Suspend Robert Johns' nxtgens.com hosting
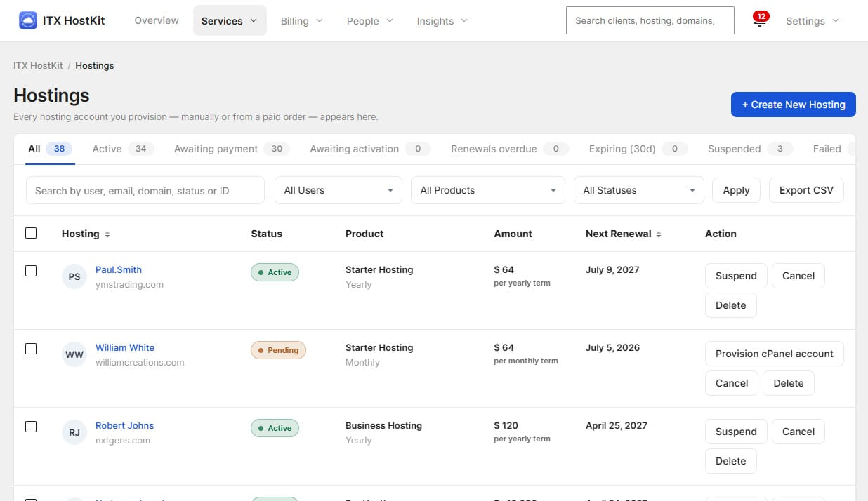868x501 pixels. point(736,432)
